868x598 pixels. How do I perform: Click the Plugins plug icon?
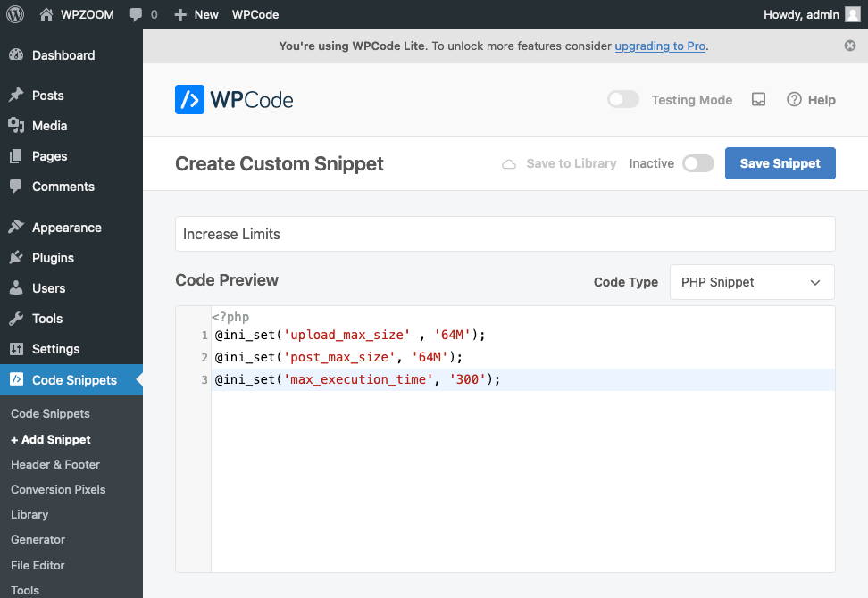point(16,257)
